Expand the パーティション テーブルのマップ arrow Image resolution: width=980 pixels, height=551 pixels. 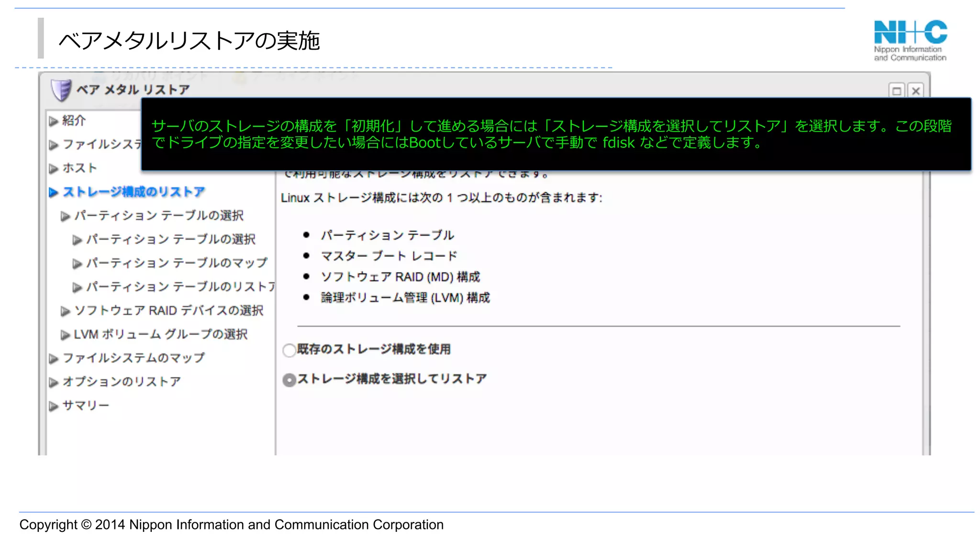(x=77, y=264)
